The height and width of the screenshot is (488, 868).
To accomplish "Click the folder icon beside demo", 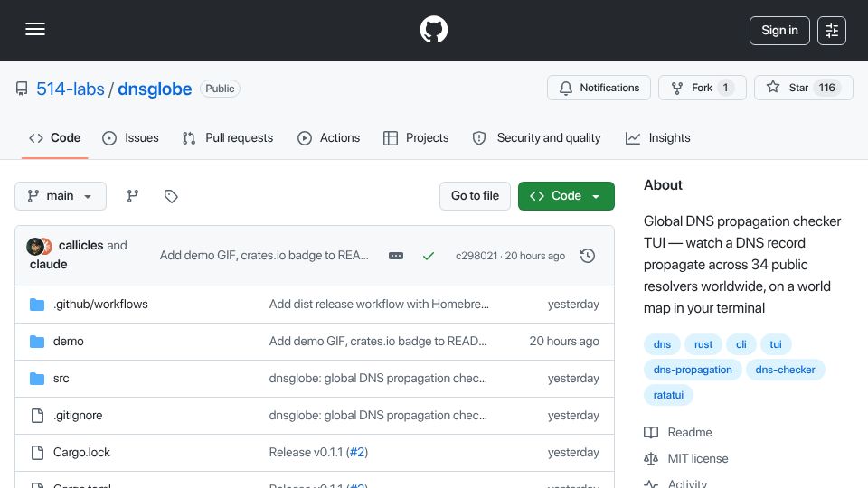I will pos(37,342).
